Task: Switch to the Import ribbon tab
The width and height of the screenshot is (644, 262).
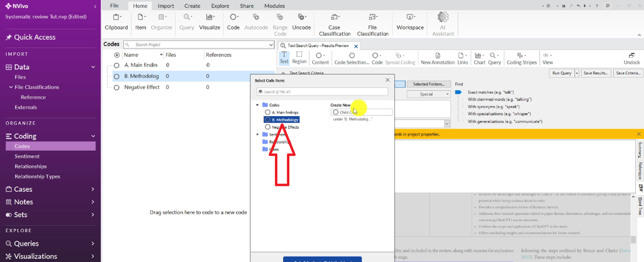Action: (166, 6)
